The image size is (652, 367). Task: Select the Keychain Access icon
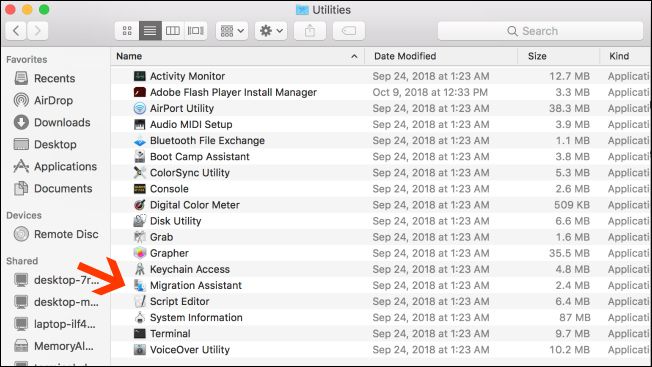click(x=140, y=269)
